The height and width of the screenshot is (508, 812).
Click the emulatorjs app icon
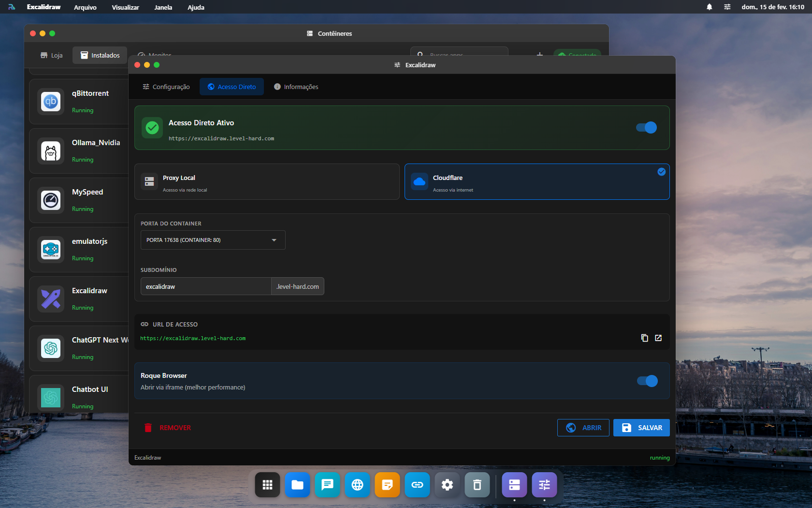(x=51, y=250)
